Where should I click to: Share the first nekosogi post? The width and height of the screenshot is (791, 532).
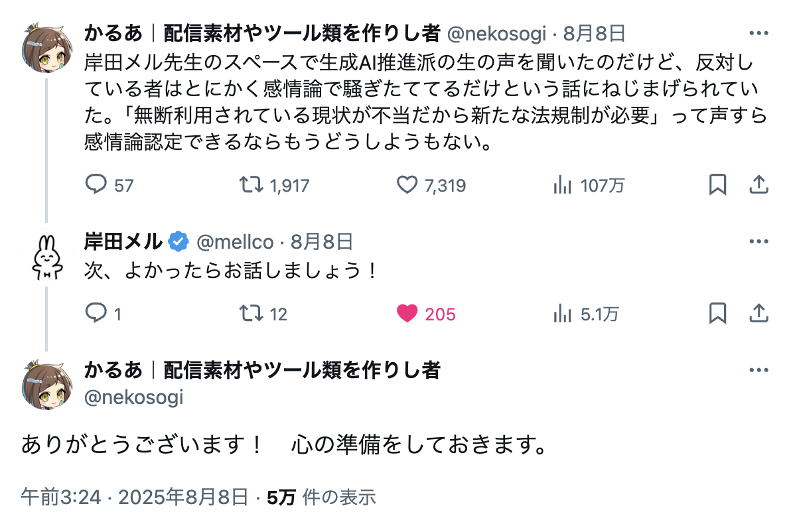[x=758, y=185]
